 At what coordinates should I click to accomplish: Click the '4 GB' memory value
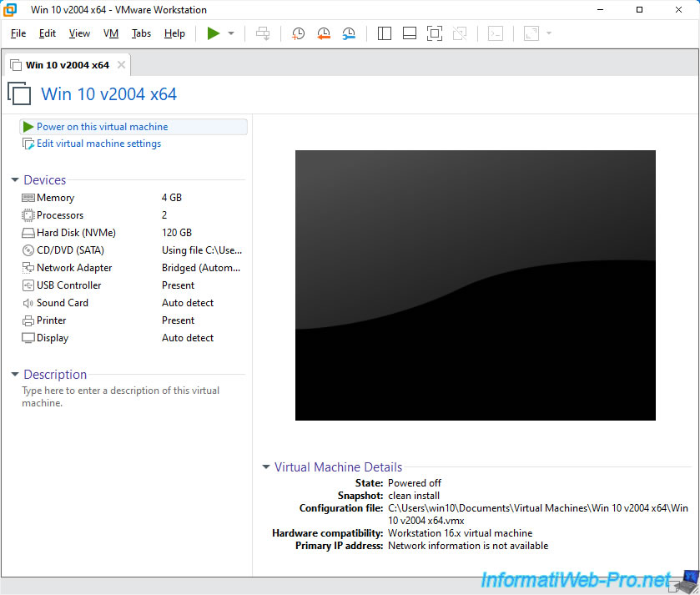click(172, 198)
